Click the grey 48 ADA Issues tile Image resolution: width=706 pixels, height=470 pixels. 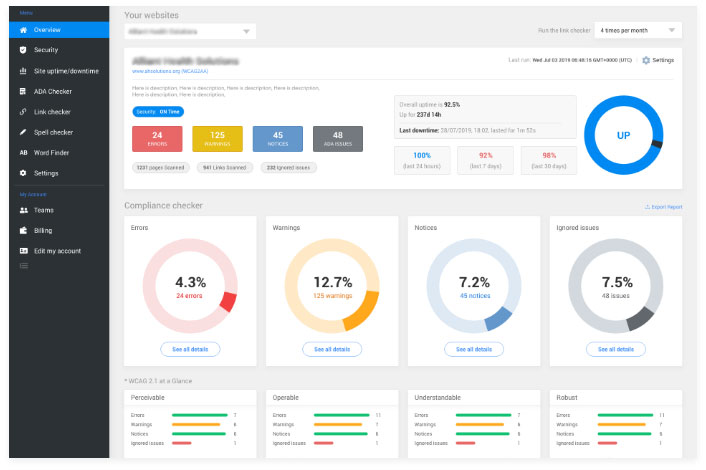pos(338,139)
